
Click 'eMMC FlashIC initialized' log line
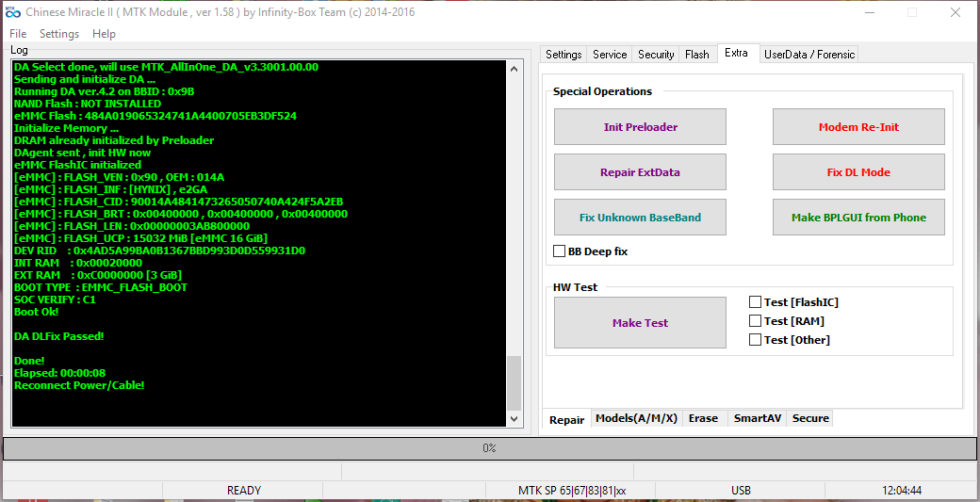(77, 165)
